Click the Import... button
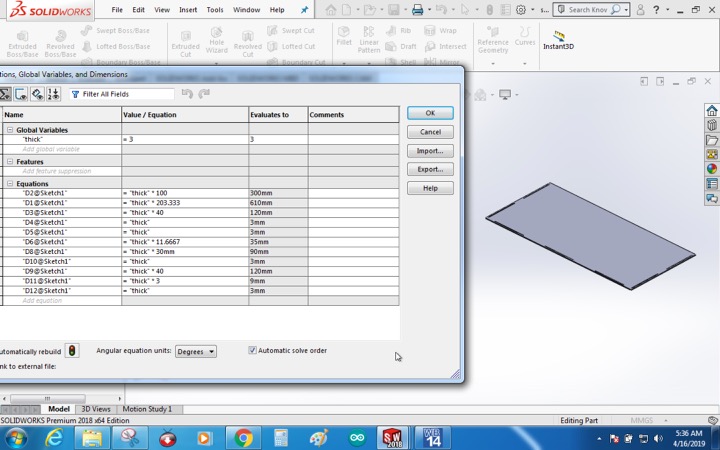Screen dimensions: 720x450 (430, 151)
